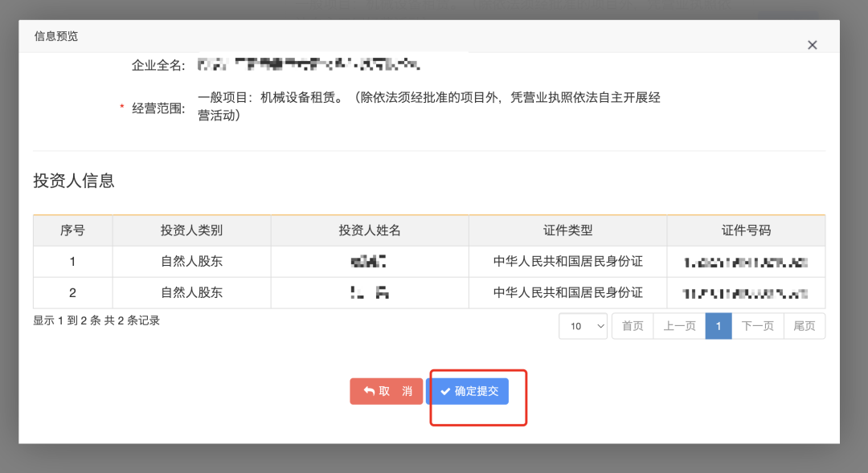Click the 投资人姓名 column header

[x=369, y=230]
